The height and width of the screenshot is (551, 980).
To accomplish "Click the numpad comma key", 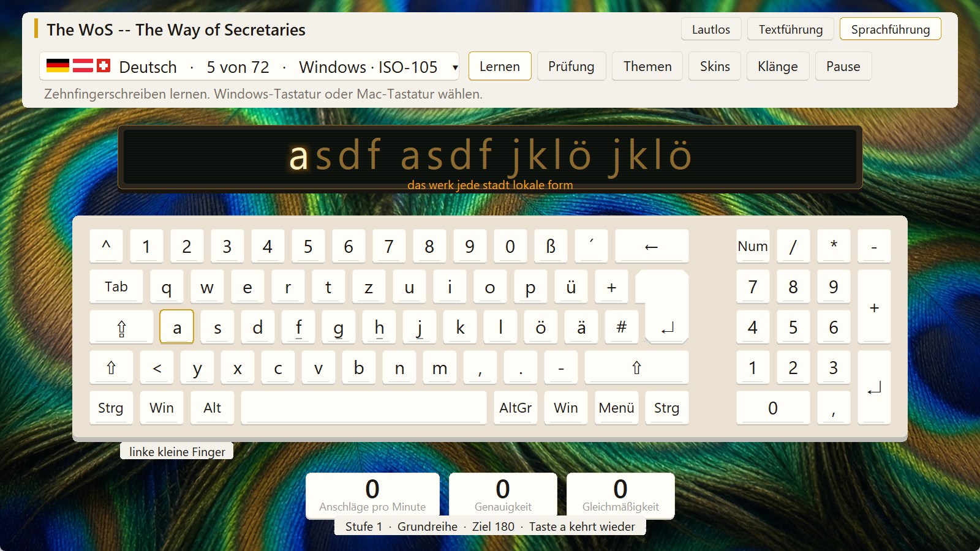I will pos(834,408).
